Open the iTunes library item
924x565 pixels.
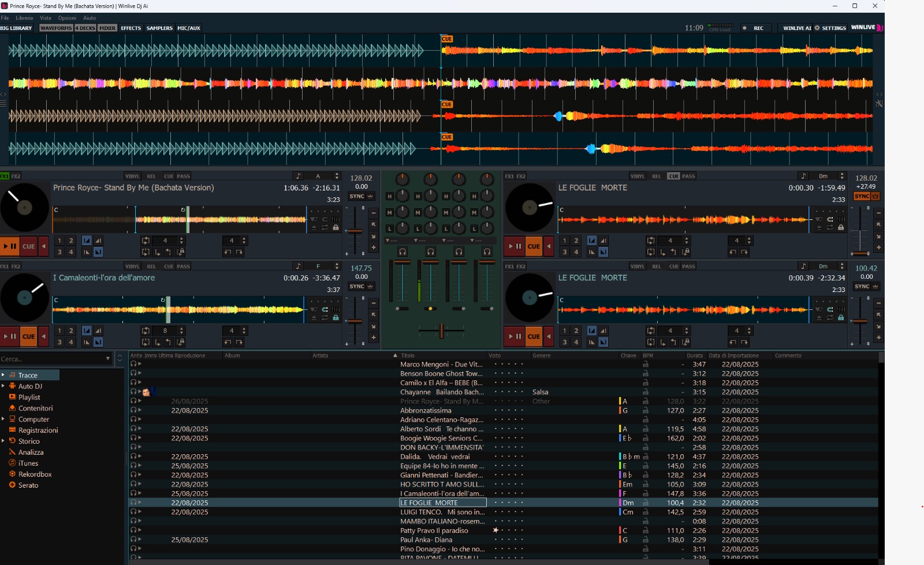point(28,463)
